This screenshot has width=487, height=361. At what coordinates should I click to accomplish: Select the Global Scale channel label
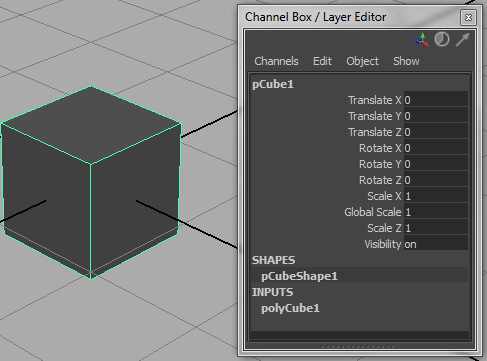[373, 212]
